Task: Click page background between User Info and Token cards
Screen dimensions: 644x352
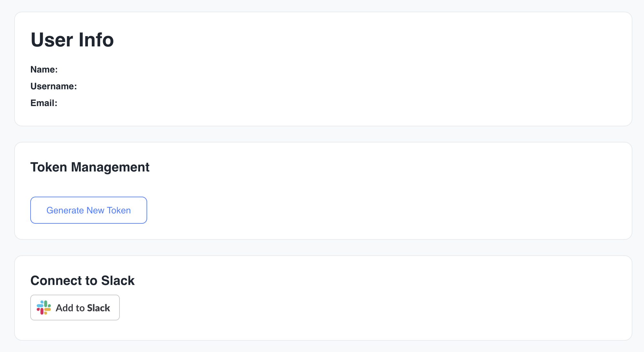Action: click(322, 134)
